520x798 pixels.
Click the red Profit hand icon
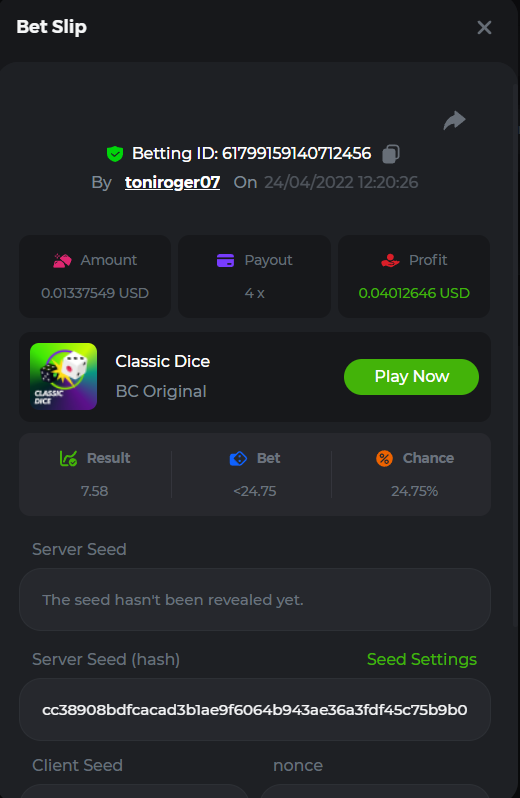[x=390, y=261]
